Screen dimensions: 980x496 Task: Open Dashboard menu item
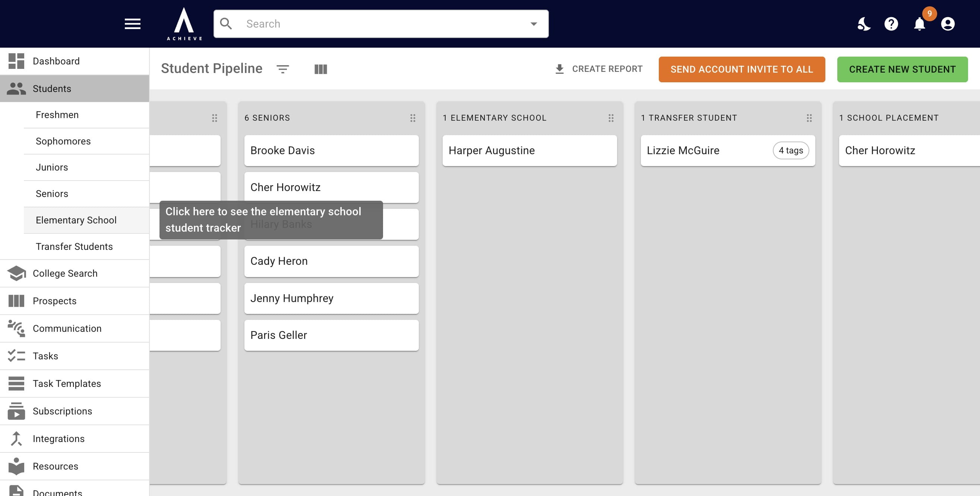click(x=75, y=61)
